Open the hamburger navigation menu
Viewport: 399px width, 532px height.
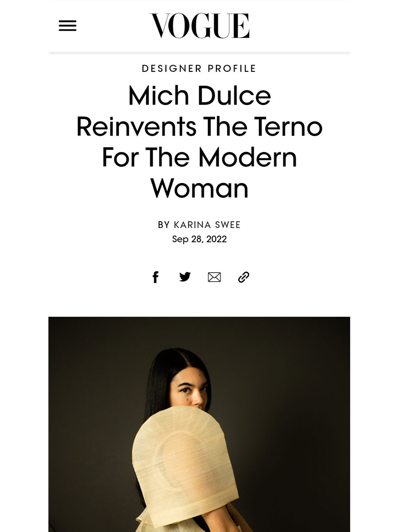tap(67, 26)
